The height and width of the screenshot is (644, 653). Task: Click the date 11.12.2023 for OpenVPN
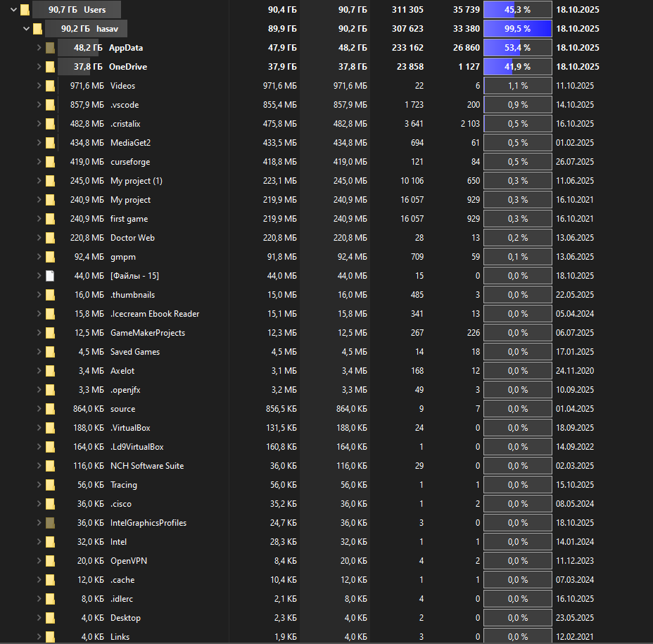tap(575, 561)
